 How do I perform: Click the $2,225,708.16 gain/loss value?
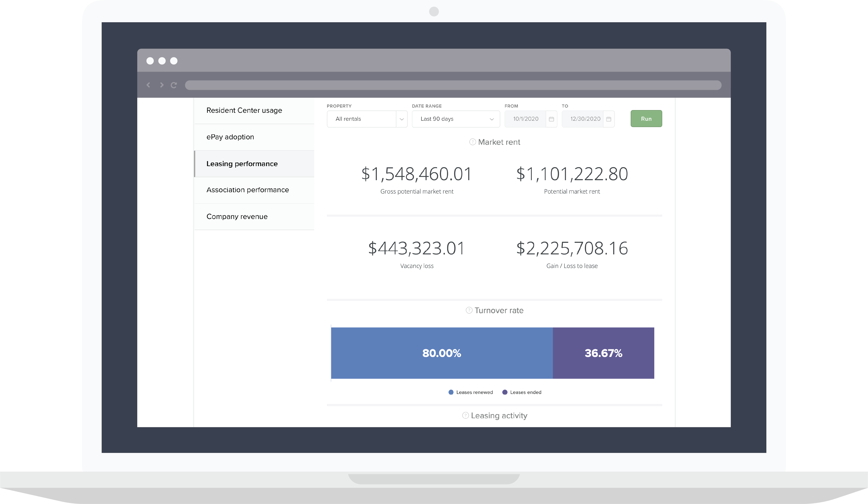(572, 248)
